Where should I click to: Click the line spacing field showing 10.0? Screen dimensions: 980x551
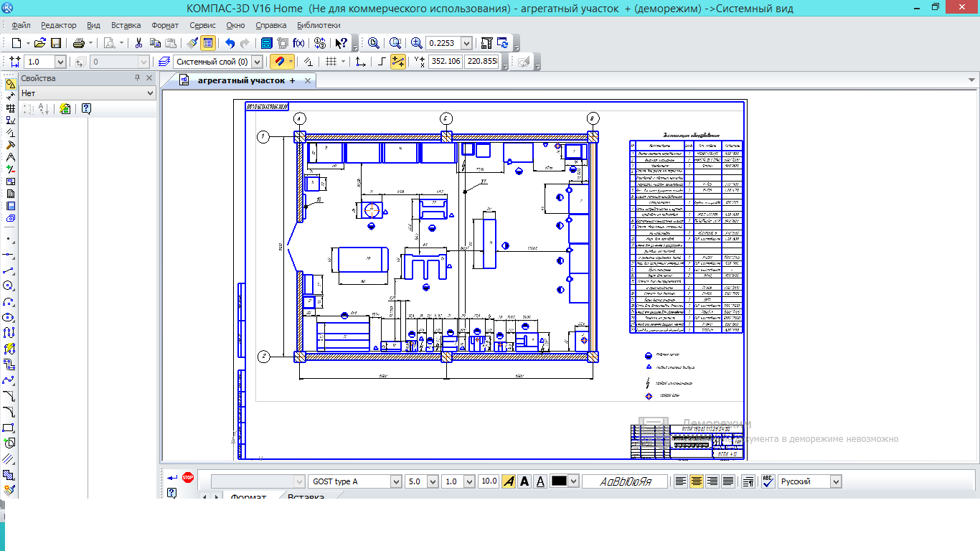pos(489,481)
